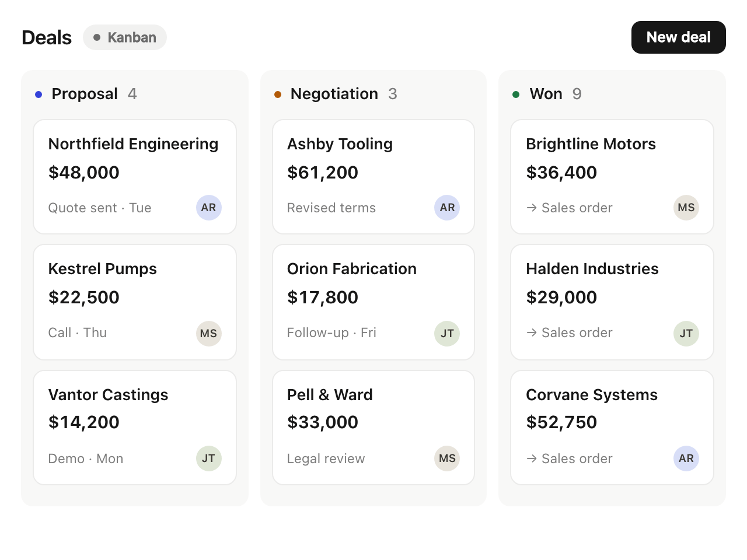Click the 'Follow-up · Fri' status
Image resolution: width=747 pixels, height=560 pixels.
(331, 332)
